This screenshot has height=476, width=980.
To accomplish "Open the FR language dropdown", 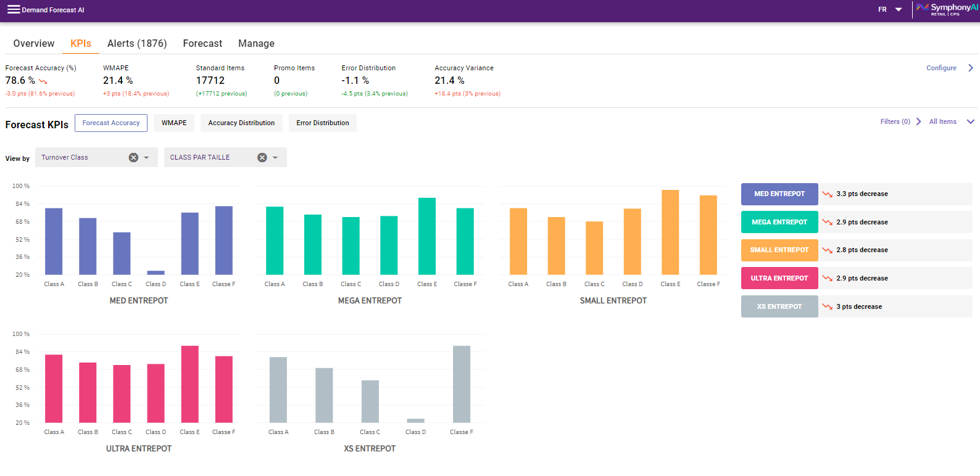I will 890,9.
